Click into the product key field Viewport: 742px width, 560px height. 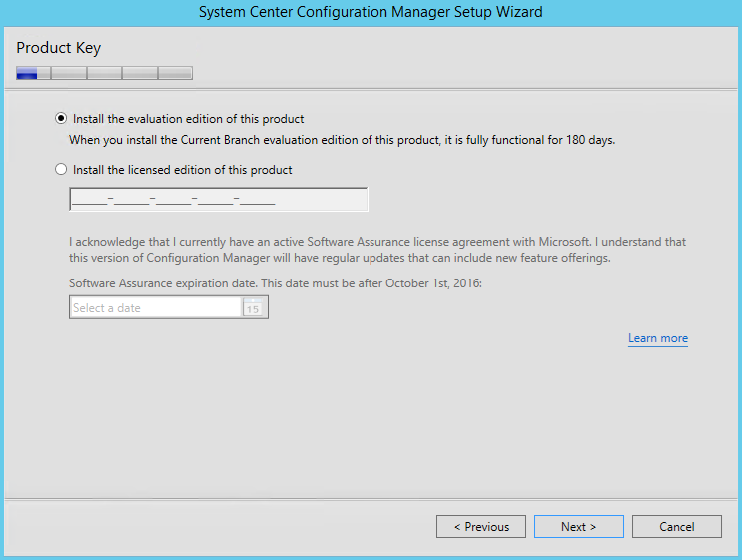coord(218,200)
